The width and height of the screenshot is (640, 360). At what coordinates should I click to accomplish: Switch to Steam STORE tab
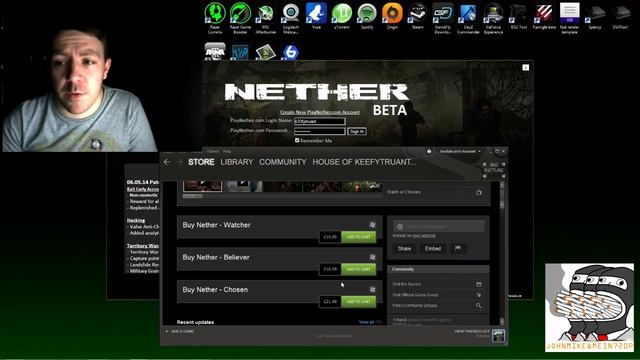pyautogui.click(x=201, y=162)
